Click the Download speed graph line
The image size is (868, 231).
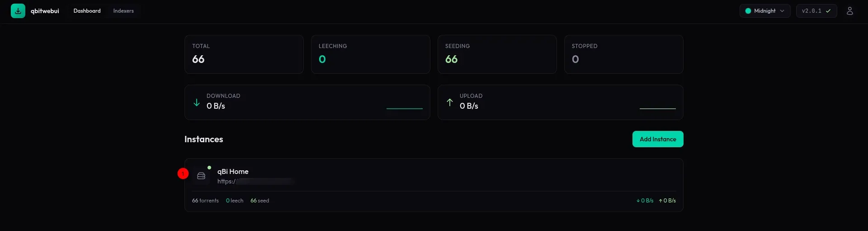pyautogui.click(x=405, y=108)
